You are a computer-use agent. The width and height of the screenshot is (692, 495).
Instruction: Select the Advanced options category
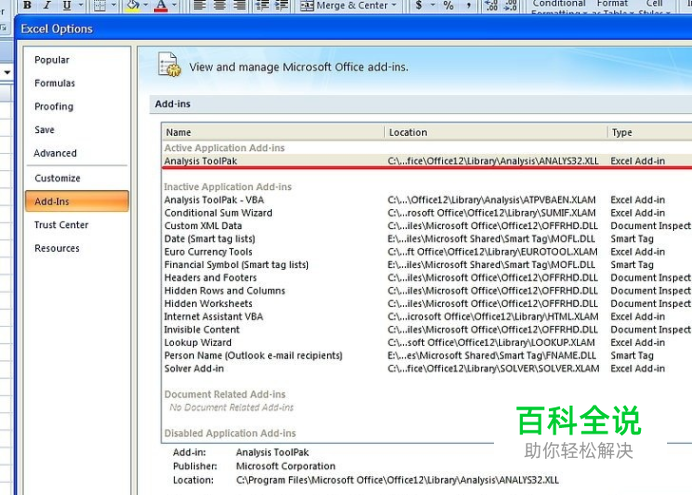[x=55, y=153]
